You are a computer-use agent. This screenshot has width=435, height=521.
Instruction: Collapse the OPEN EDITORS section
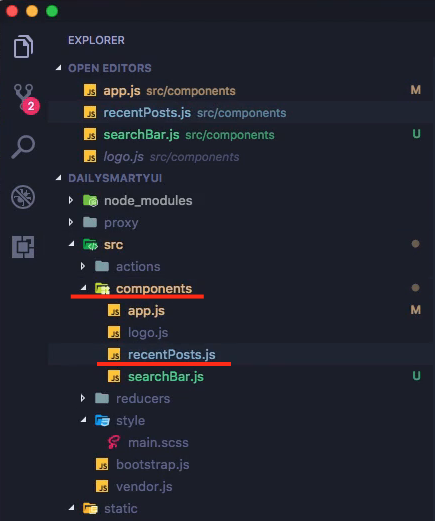click(x=59, y=68)
